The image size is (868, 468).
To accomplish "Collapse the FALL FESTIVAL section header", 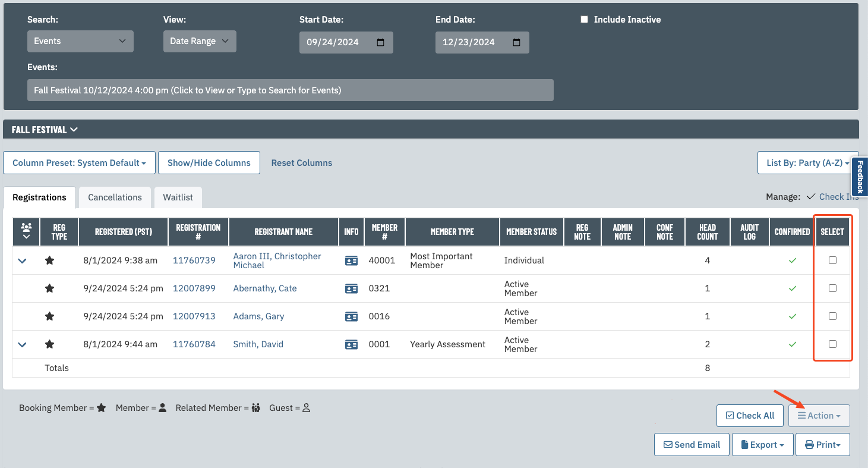I will [x=45, y=130].
